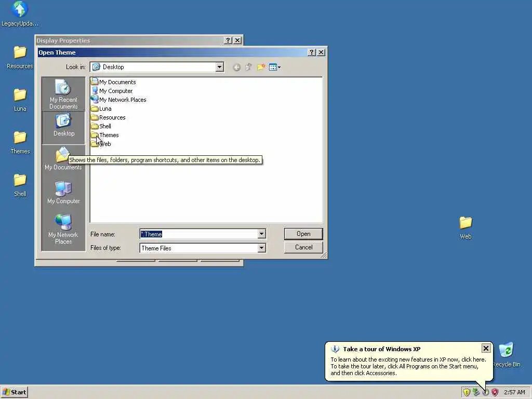
Task: Close the Display Properties window
Action: pyautogui.click(x=237, y=41)
